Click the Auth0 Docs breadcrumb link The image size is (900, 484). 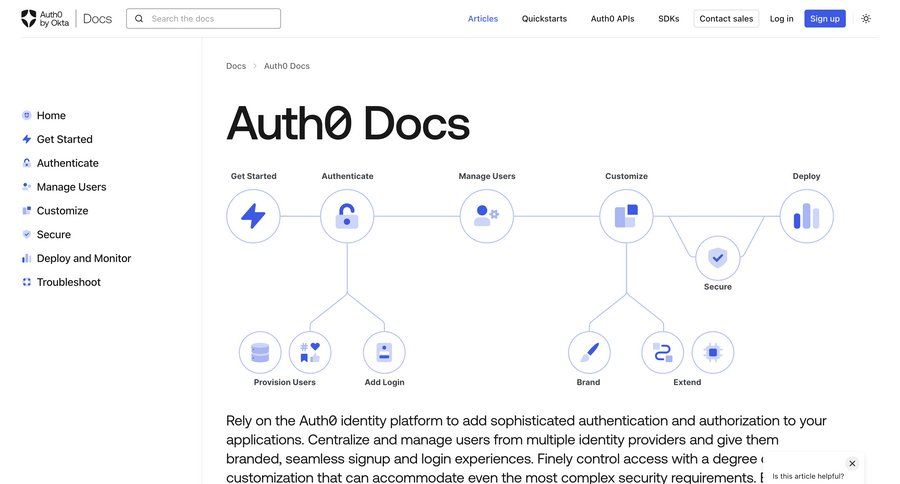click(286, 66)
